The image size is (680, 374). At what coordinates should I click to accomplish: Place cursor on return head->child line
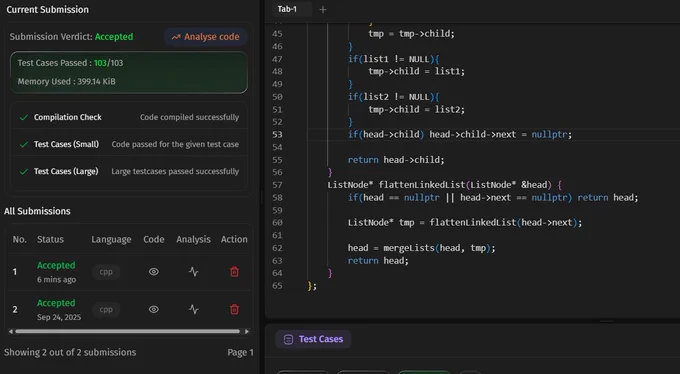pos(396,160)
